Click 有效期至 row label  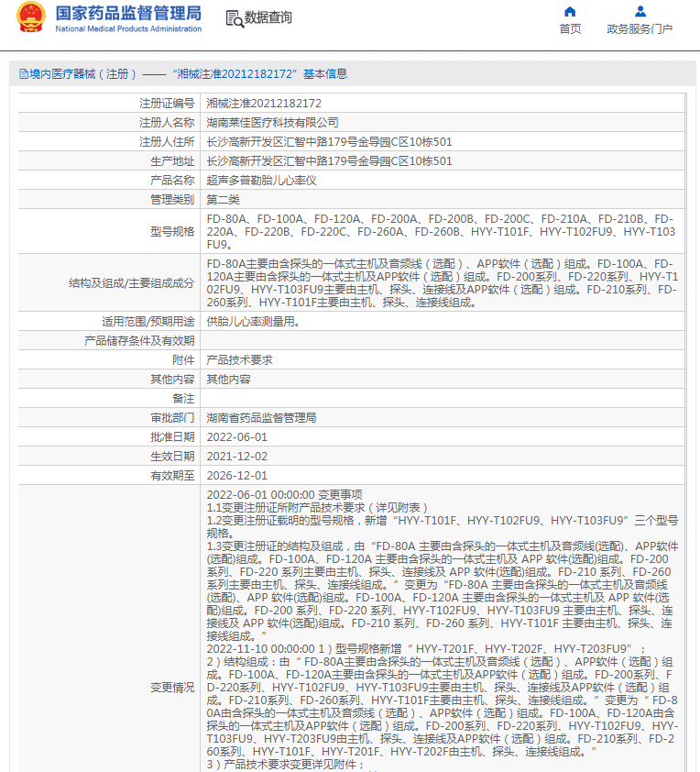point(172,476)
